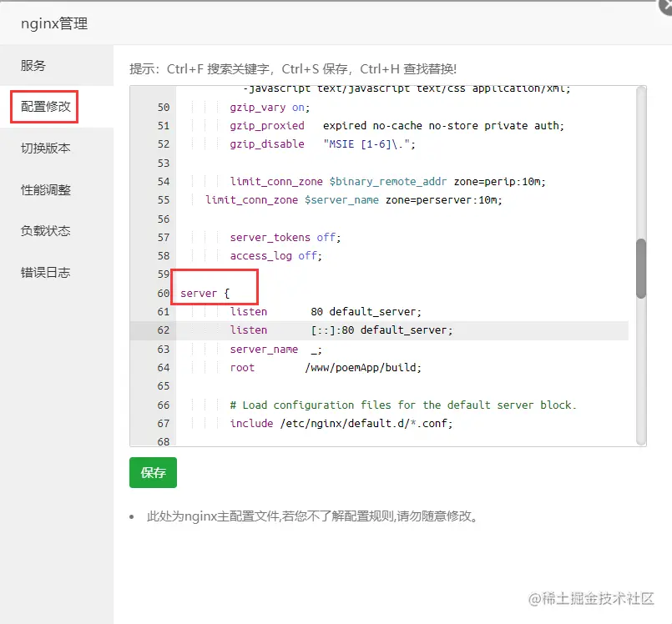Click the 'nginx管理' dialog title

click(x=54, y=23)
